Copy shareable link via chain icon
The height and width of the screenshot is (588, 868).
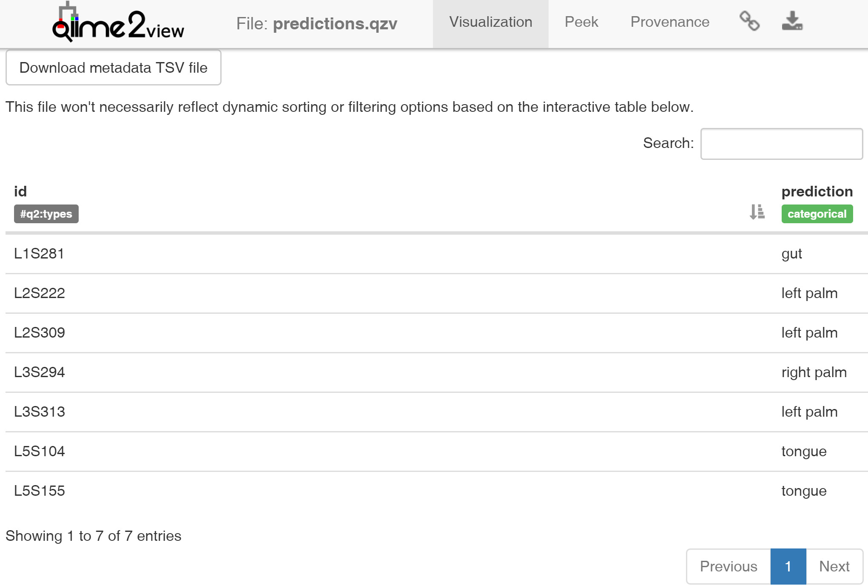[749, 21]
